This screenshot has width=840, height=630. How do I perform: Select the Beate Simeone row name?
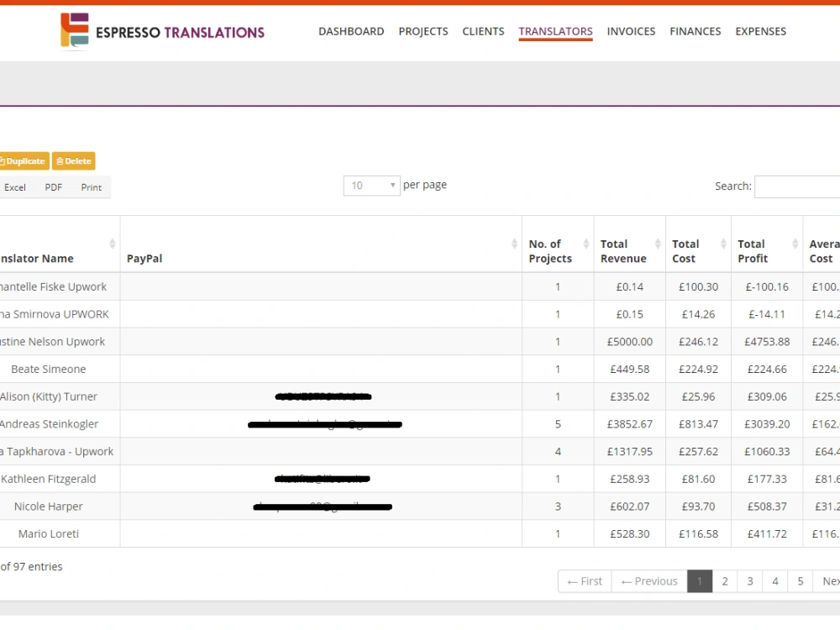(x=48, y=369)
